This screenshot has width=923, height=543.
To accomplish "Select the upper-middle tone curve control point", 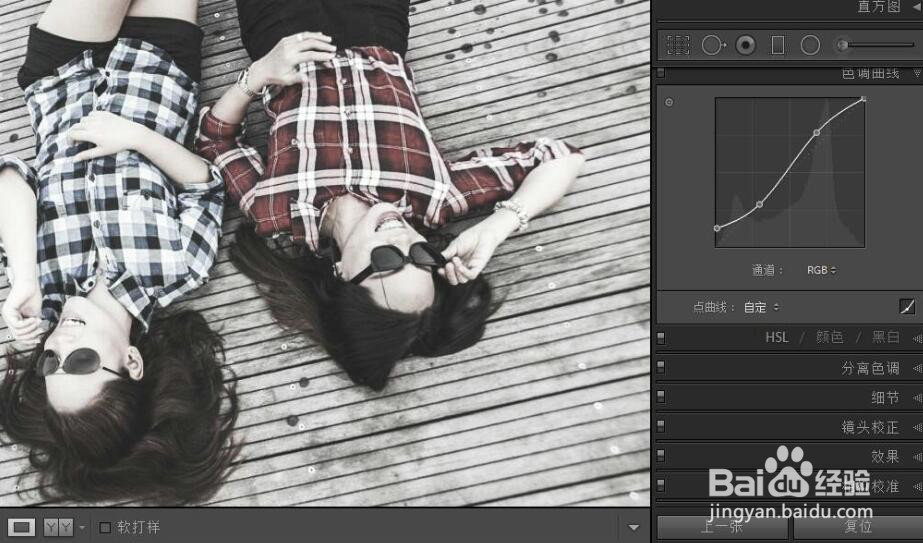I will click(x=816, y=133).
